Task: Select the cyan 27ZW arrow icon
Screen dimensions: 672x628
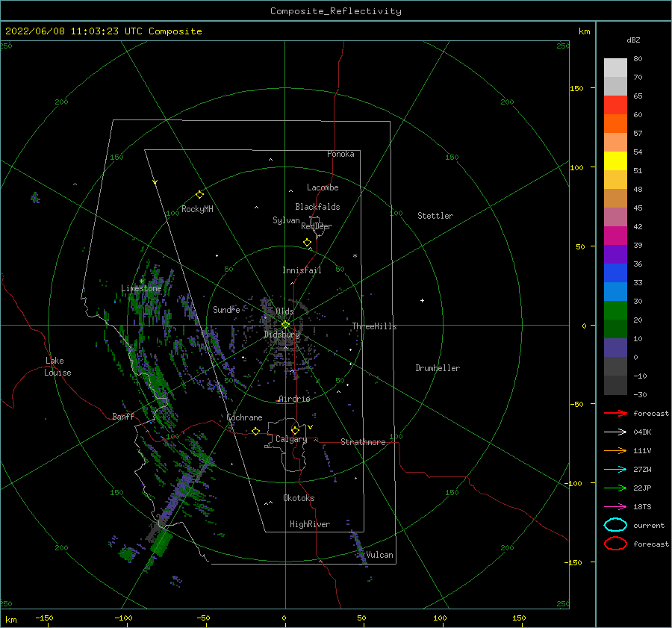Action: click(615, 470)
